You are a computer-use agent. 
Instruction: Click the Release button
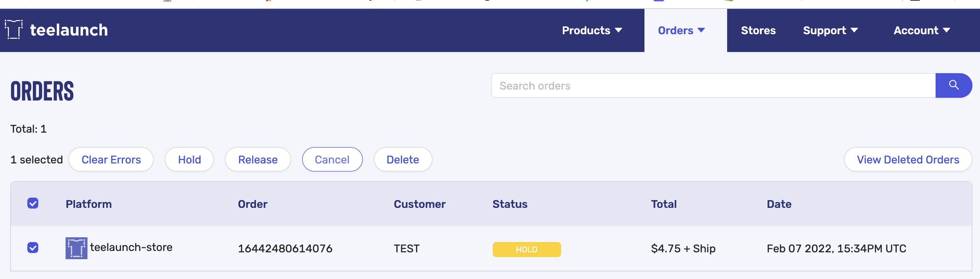point(258,159)
